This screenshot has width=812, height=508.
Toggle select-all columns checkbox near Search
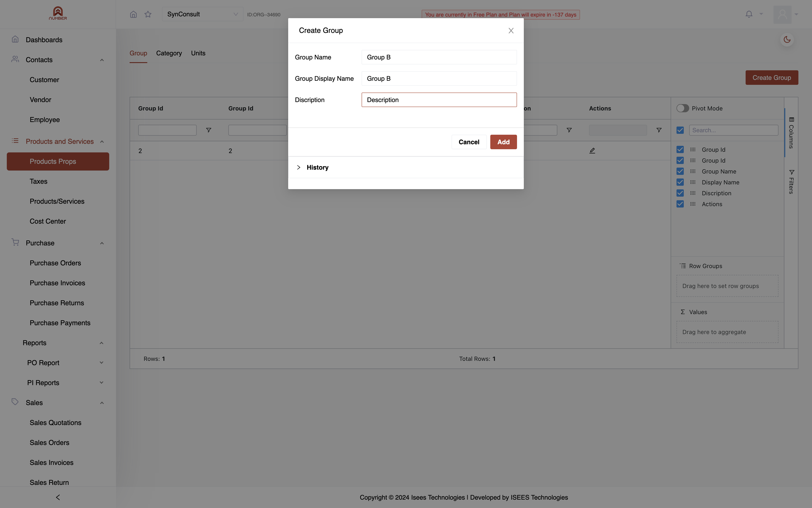coord(680,130)
